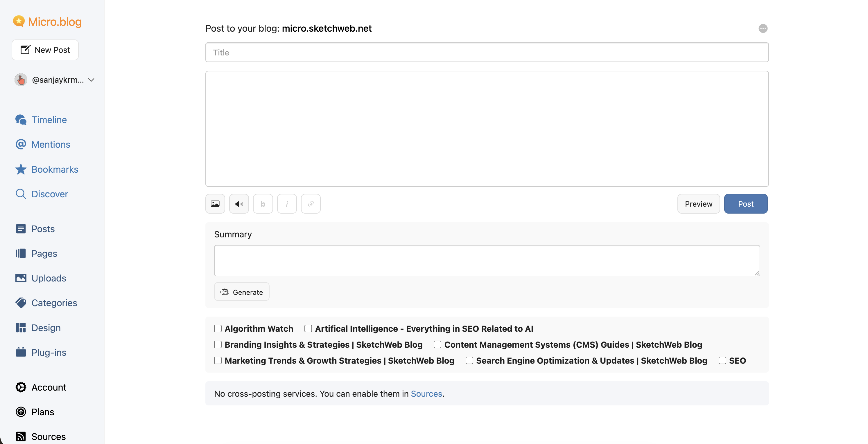
Task: Click the Generate summary button
Action: 242,292
